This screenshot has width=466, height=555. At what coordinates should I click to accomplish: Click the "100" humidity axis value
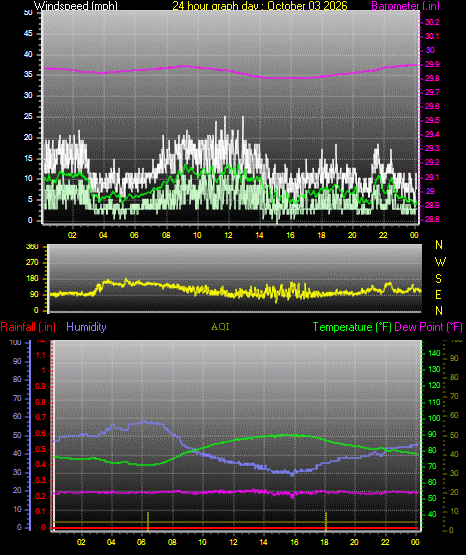[x=16, y=342]
